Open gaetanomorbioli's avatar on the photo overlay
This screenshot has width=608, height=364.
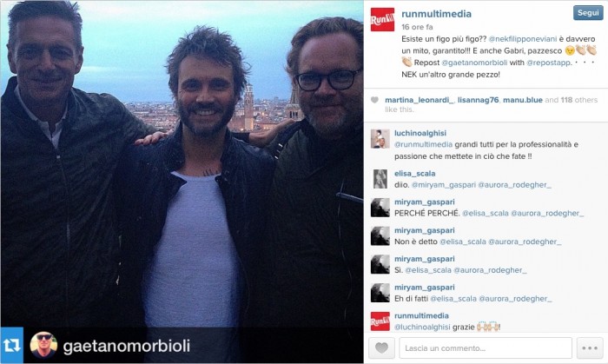click(x=43, y=345)
